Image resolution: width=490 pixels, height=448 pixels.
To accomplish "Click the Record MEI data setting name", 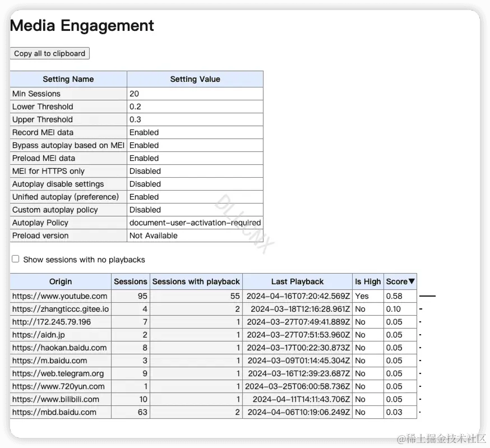I will [43, 132].
